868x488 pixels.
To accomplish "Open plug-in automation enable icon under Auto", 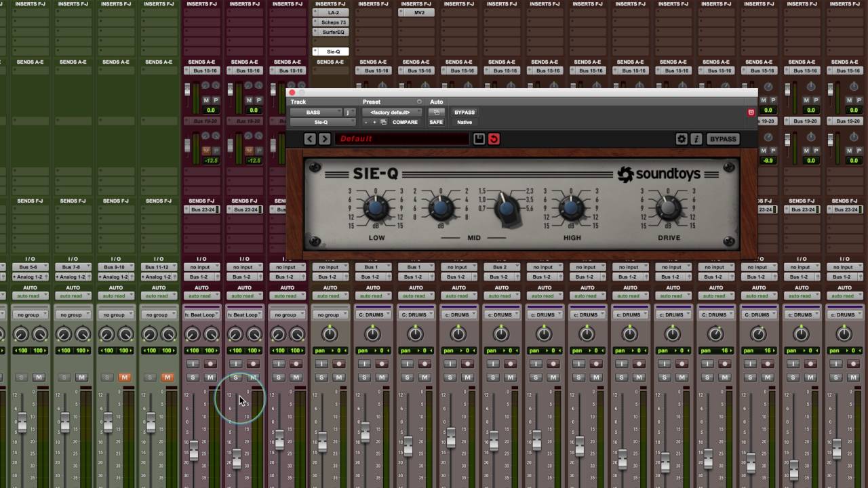I will coord(437,113).
